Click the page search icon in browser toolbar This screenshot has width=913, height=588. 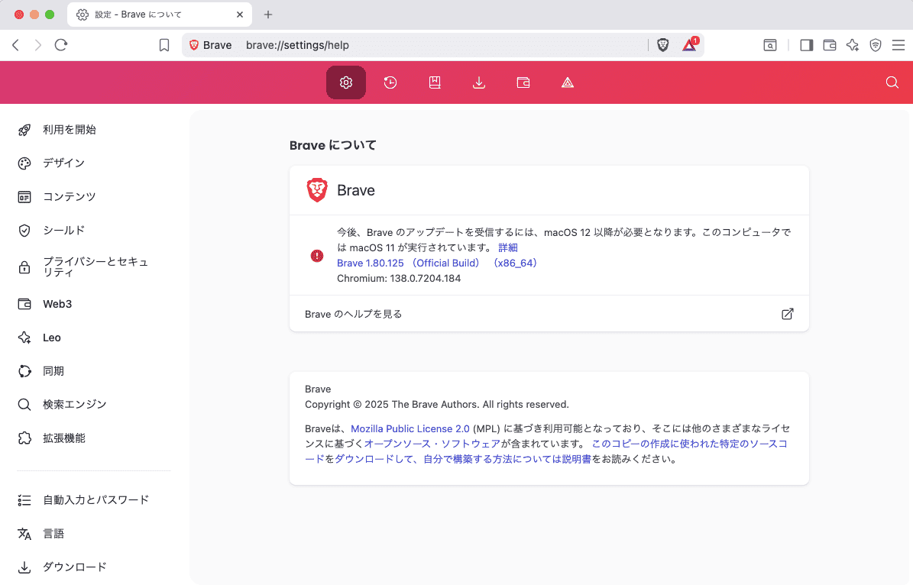coord(770,45)
